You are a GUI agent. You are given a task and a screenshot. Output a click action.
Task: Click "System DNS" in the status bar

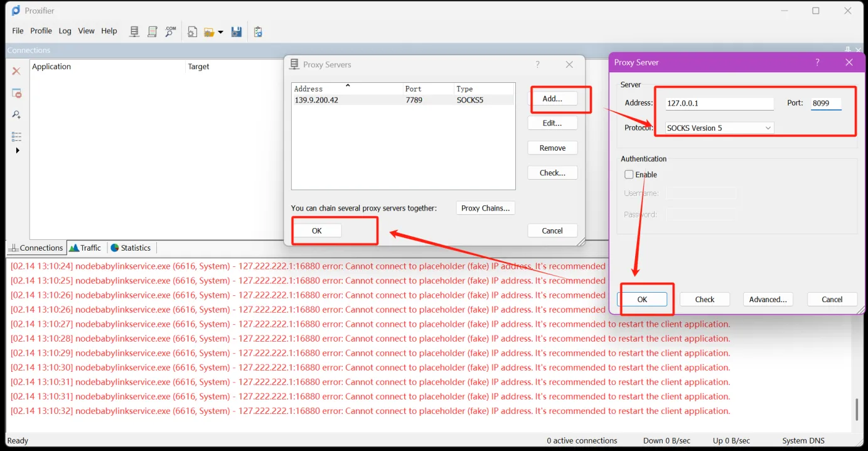[803, 441]
